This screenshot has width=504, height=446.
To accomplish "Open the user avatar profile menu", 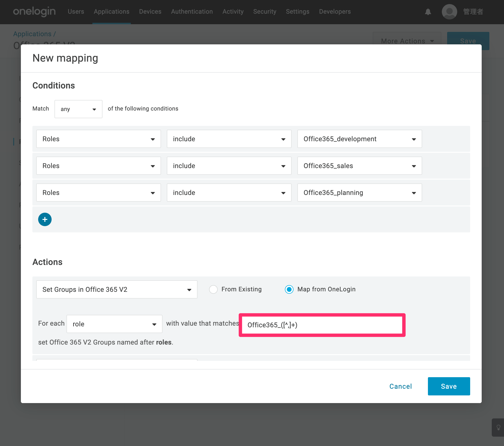I will [449, 12].
